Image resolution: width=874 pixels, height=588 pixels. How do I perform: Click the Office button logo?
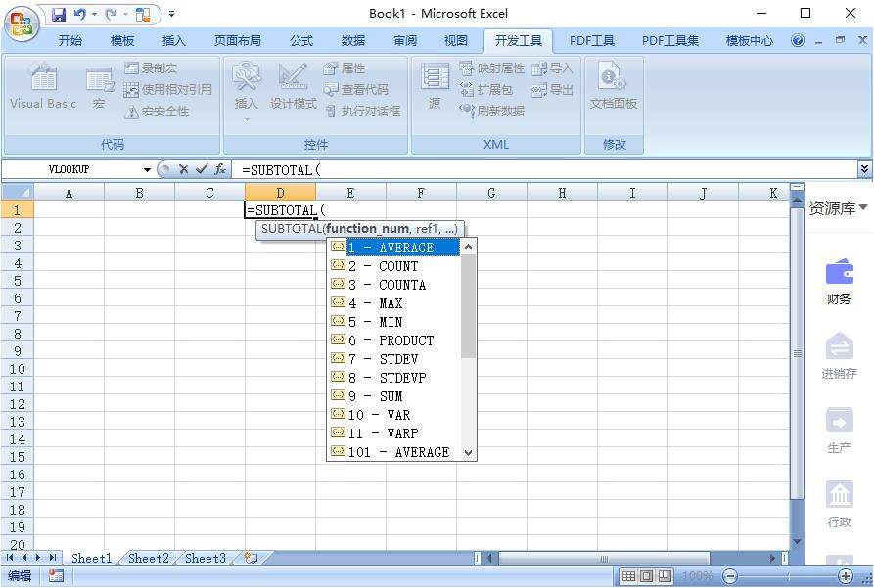tap(22, 23)
